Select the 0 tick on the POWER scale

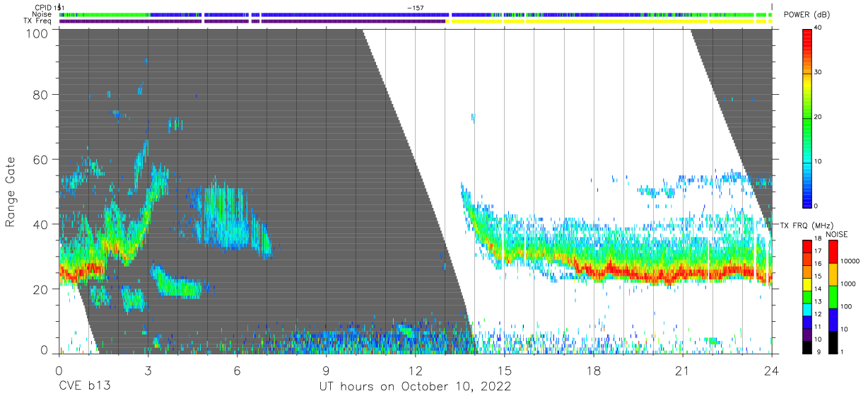point(816,206)
